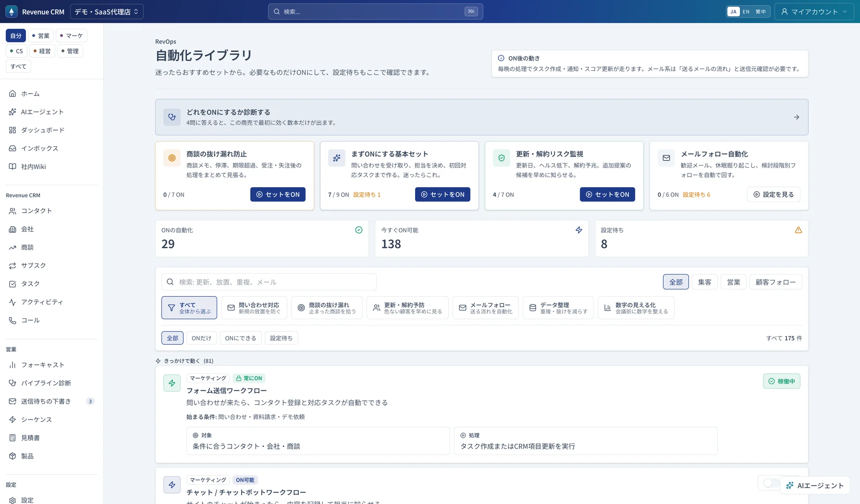Open 会社 in Revenue CRM section
This screenshot has height=504, width=860.
[51, 229]
